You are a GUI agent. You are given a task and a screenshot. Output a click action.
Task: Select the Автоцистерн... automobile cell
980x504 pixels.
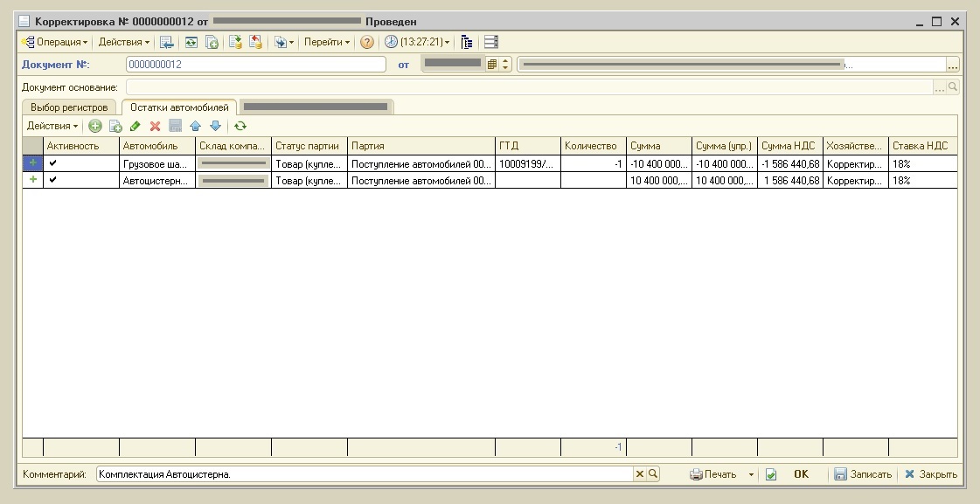[x=156, y=180]
